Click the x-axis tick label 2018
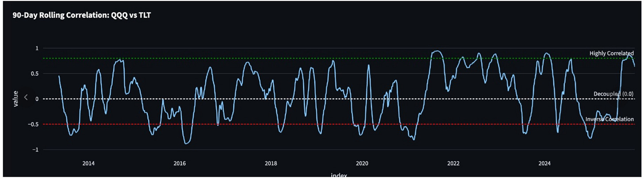644x179 pixels. point(271,163)
